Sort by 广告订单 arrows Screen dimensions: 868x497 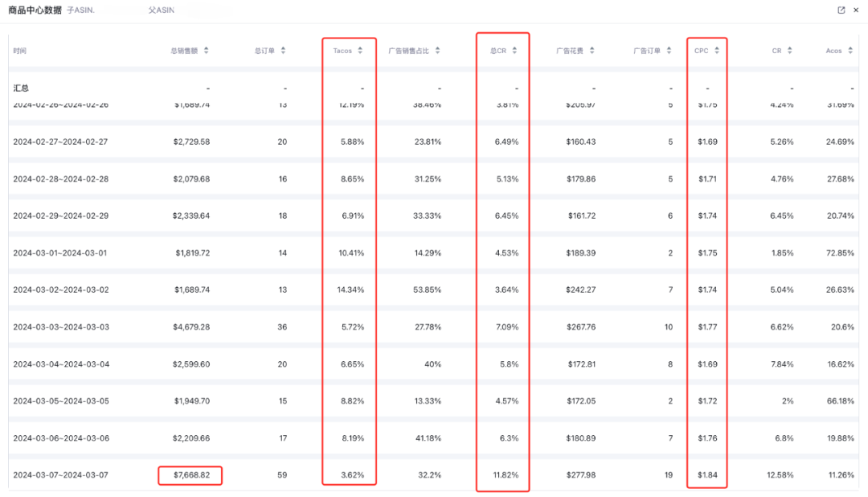669,51
